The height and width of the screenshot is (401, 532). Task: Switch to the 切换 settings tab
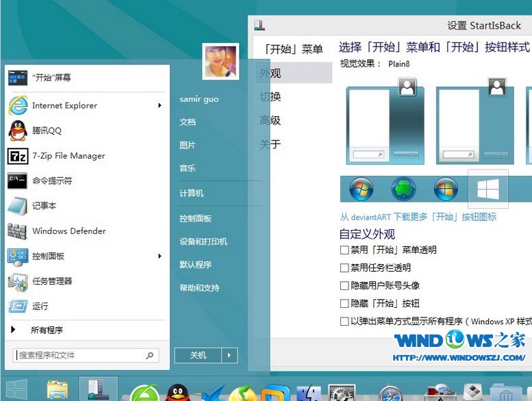tap(270, 96)
